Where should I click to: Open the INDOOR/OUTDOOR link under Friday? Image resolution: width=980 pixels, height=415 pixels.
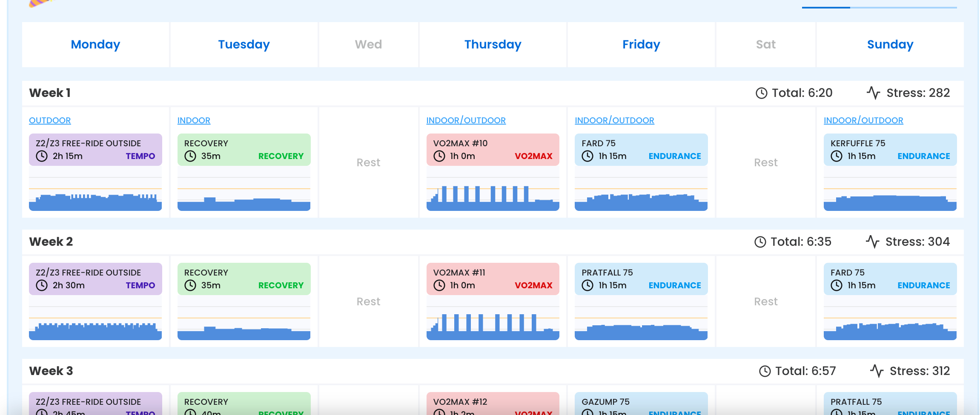click(x=614, y=120)
